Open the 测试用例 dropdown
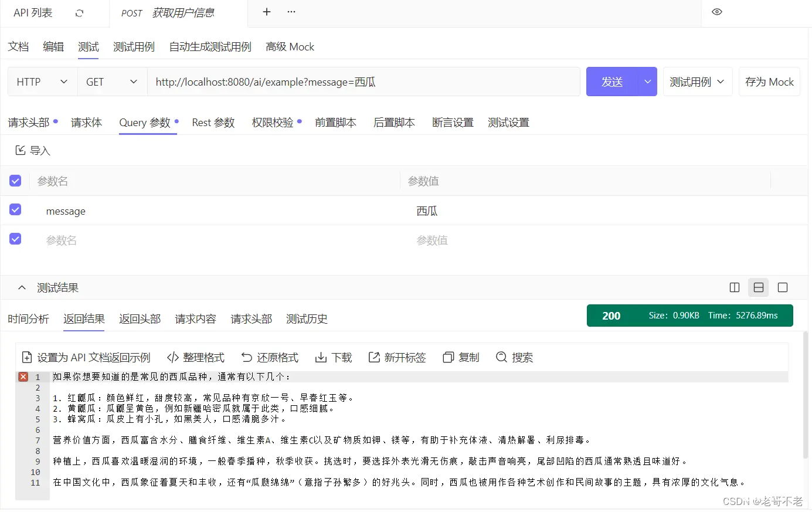Screen dimensions: 812x512 pyautogui.click(x=697, y=82)
